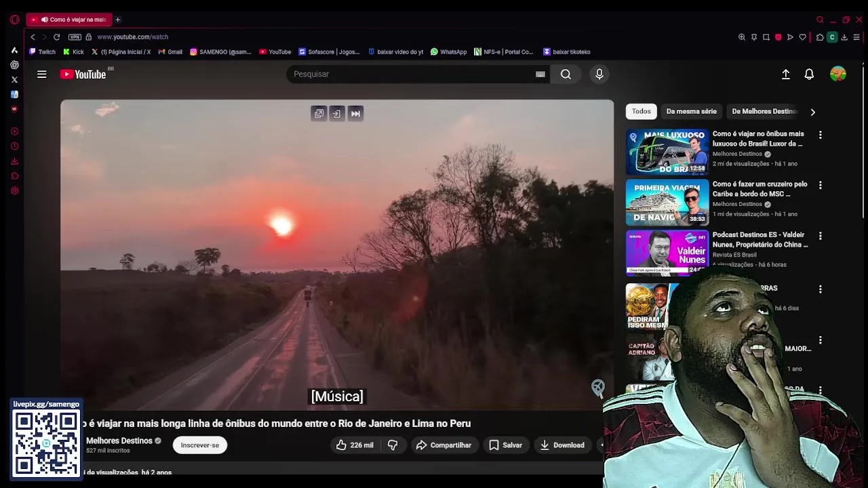The height and width of the screenshot is (488, 868).
Task: Go back to the previous page
Action: pyautogui.click(x=33, y=37)
